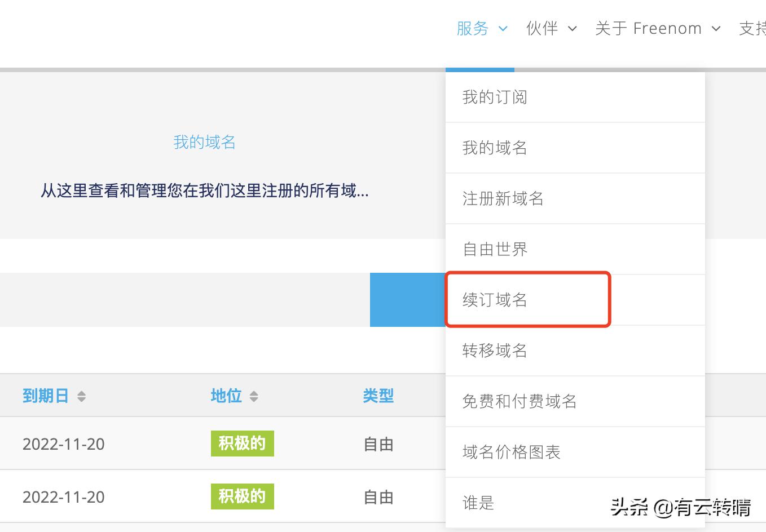
Task: Open 自由世界 from the dropdown list
Action: tap(494, 249)
